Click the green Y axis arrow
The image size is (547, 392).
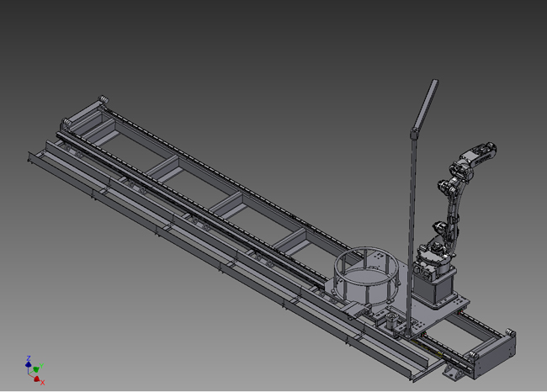pyautogui.click(x=37, y=368)
